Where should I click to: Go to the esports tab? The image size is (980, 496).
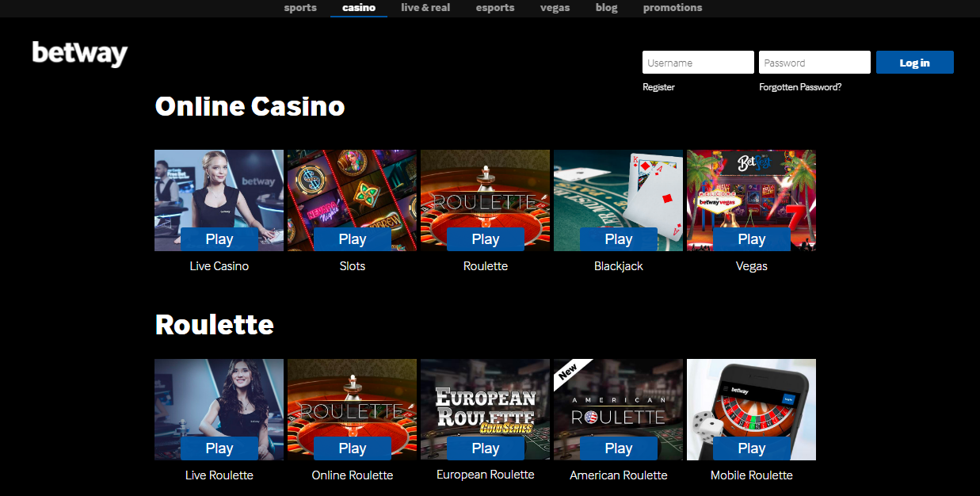[495, 8]
